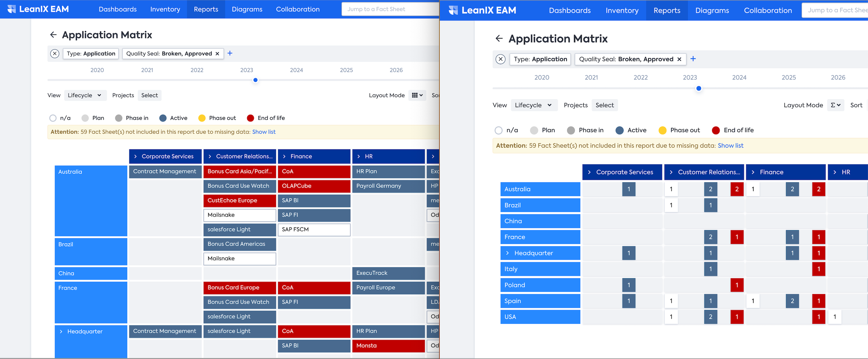The width and height of the screenshot is (868, 359).
Task: Open OLAPCube cell in left window
Action: [x=314, y=186]
